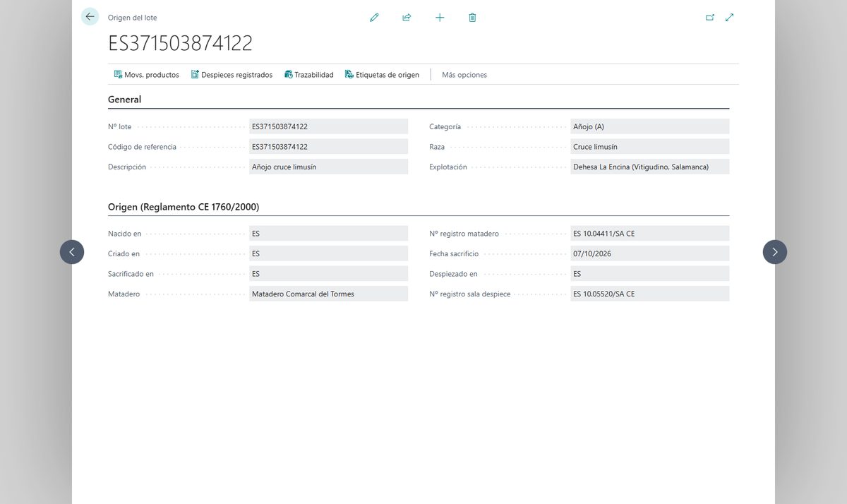The image size is (847, 504).
Task: Select the Código de referencia field
Action: point(329,147)
